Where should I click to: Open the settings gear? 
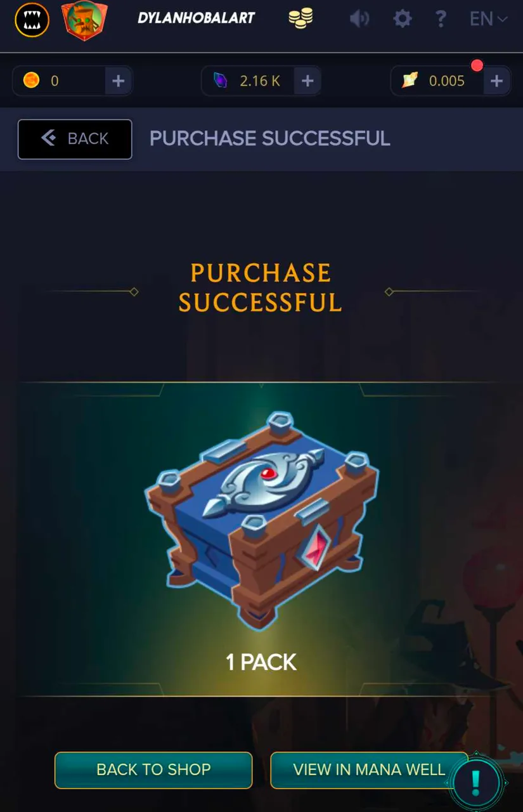403,19
